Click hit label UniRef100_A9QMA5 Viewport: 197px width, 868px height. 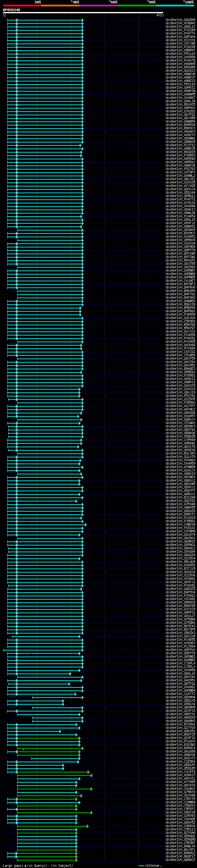(x=180, y=64)
